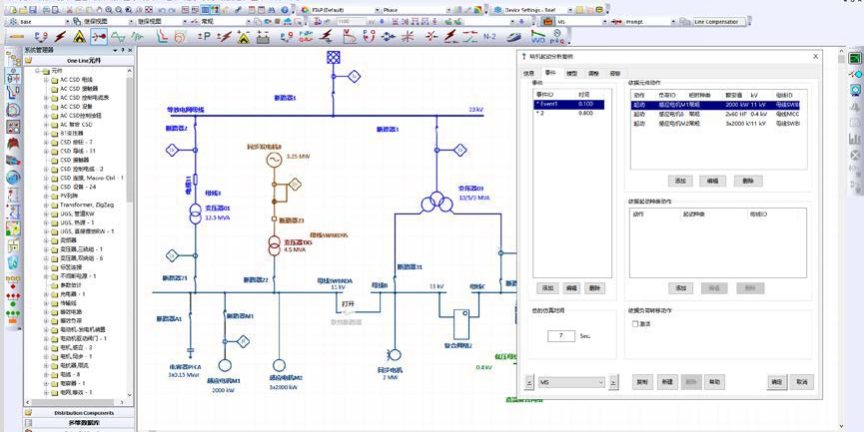
Task: Switch to the 模型 tab in dialog
Action: pos(571,73)
